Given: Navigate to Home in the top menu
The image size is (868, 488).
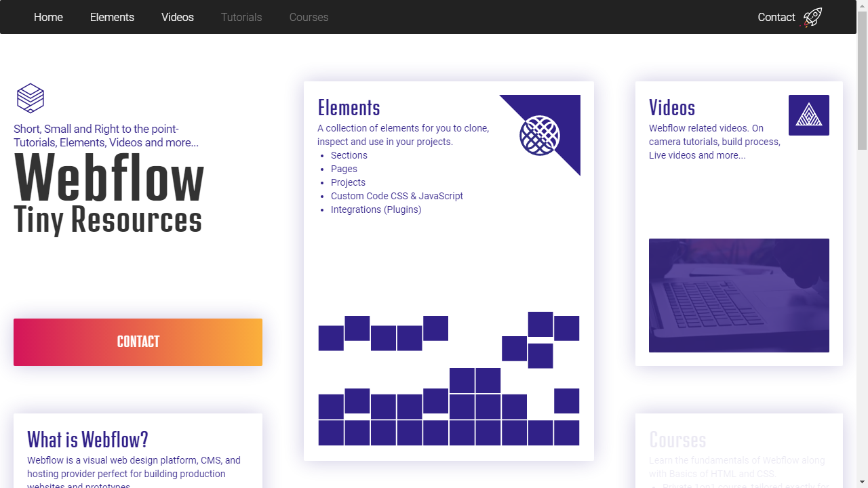Looking at the screenshot, I should (48, 17).
